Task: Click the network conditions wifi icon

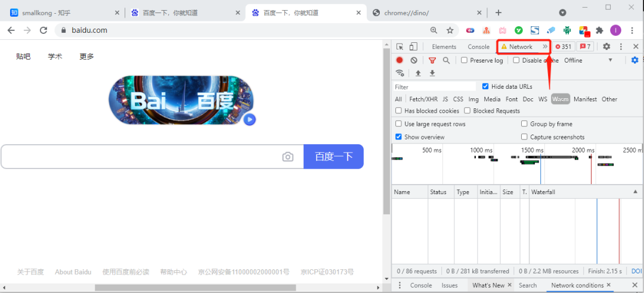Action: (x=400, y=73)
